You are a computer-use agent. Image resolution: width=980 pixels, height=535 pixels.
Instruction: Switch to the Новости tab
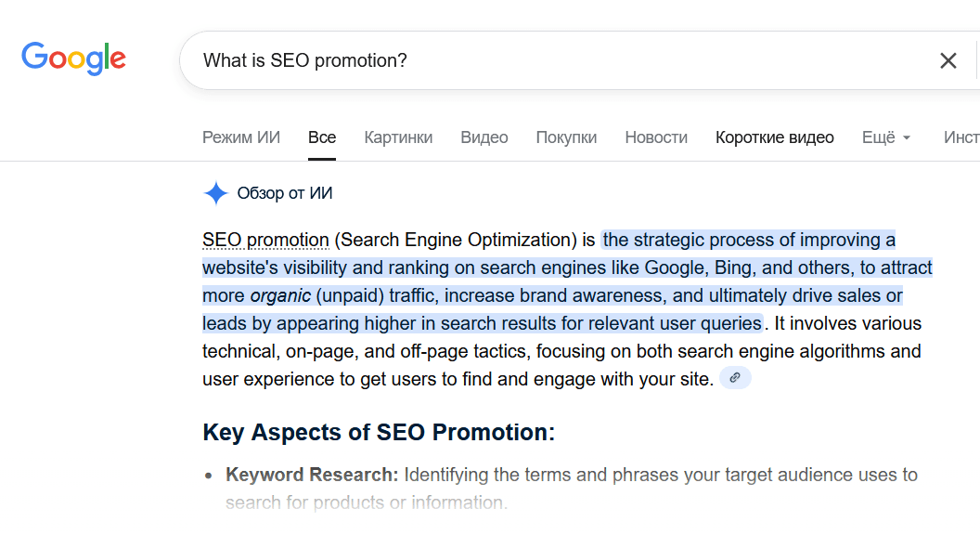tap(656, 137)
